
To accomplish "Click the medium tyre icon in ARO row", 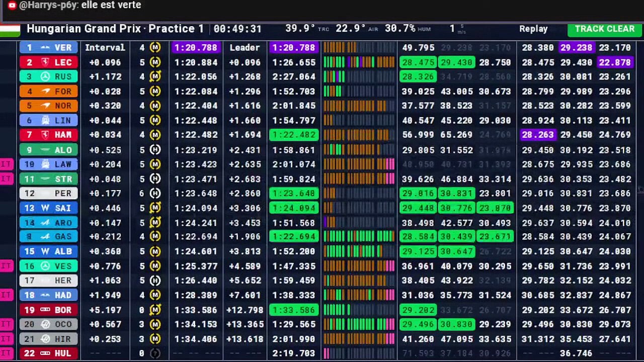I will tap(155, 223).
